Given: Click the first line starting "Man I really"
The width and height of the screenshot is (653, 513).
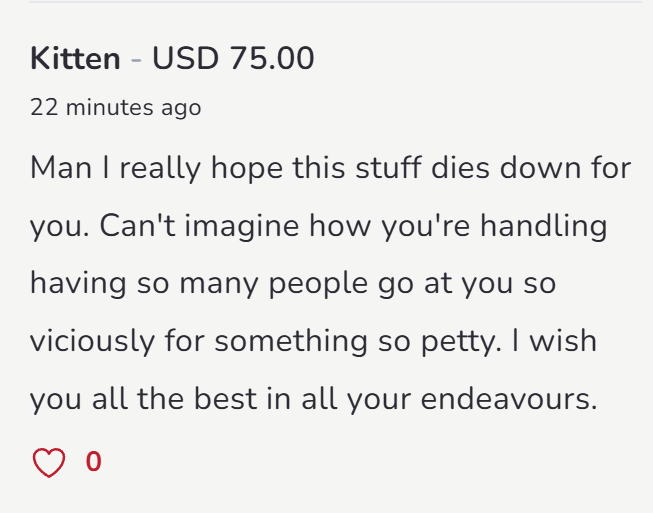Looking at the screenshot, I should (x=330, y=167).
